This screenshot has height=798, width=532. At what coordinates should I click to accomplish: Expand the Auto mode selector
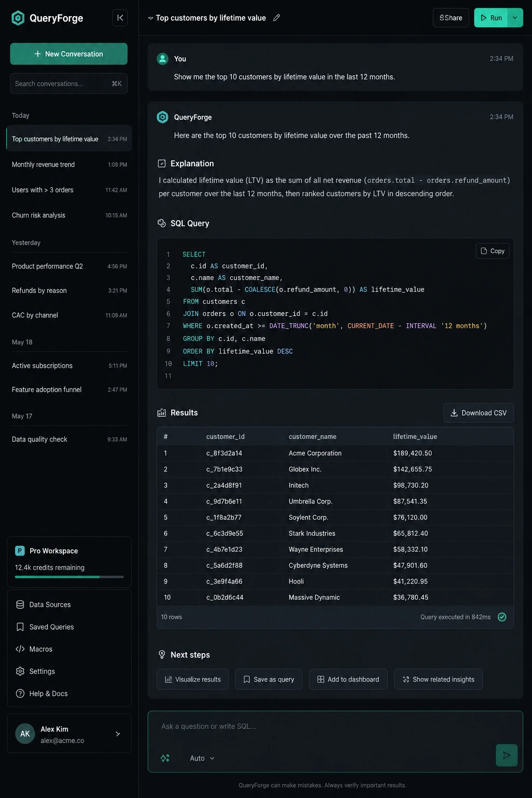[x=202, y=759]
